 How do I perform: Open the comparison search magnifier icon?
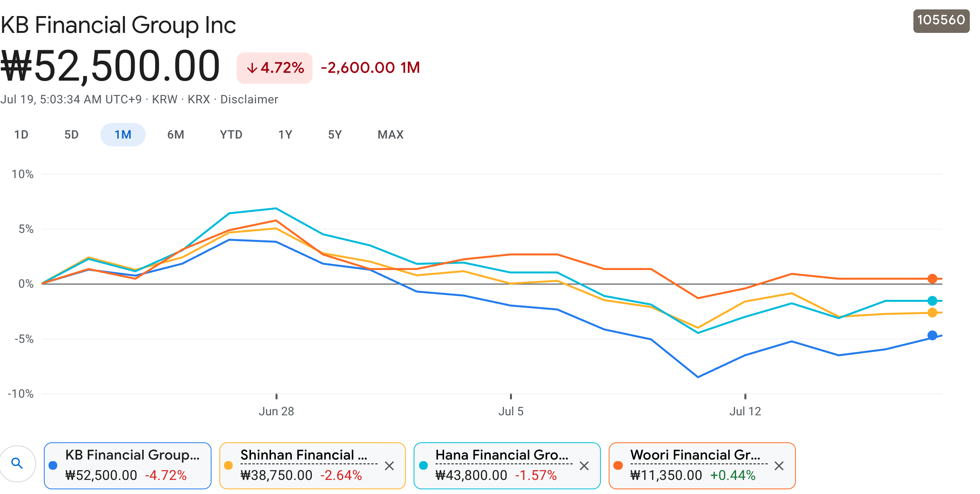(x=18, y=463)
